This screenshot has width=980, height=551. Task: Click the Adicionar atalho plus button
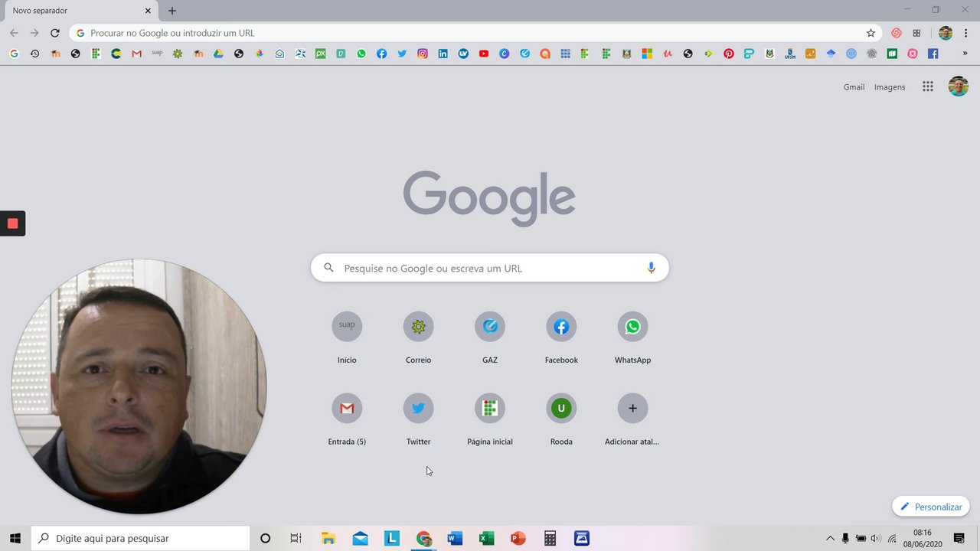click(x=632, y=408)
